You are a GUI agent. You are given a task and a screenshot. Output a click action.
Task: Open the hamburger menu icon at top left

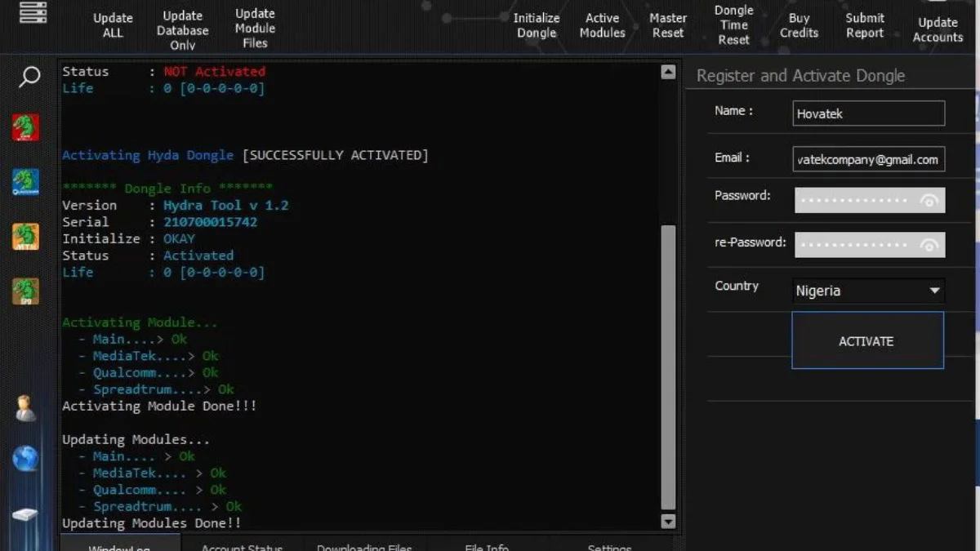pos(33,11)
